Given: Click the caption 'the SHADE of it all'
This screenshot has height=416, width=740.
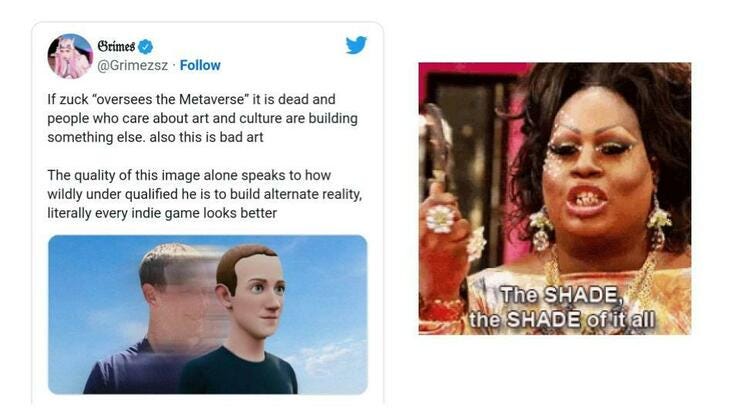Looking at the screenshot, I should click(x=562, y=320).
